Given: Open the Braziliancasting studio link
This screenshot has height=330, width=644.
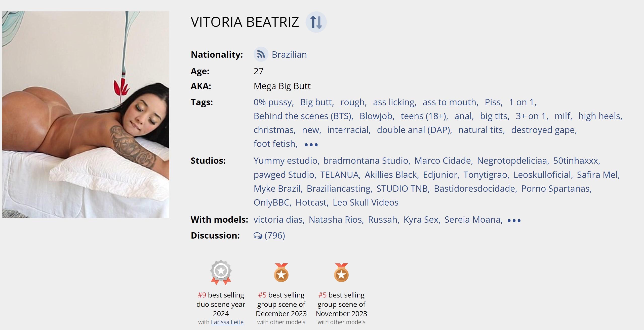Looking at the screenshot, I should (339, 189).
